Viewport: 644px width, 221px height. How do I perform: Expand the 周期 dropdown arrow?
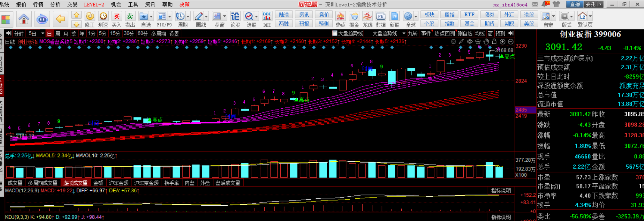click(x=188, y=16)
